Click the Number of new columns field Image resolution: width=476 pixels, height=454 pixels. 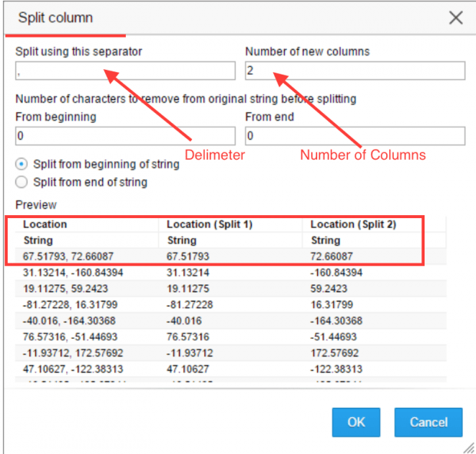[355, 71]
